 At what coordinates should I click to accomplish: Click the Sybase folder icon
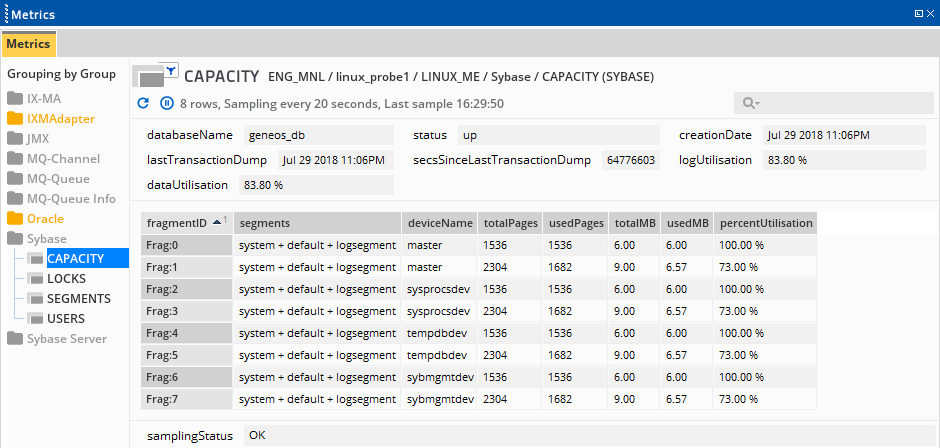pos(15,239)
